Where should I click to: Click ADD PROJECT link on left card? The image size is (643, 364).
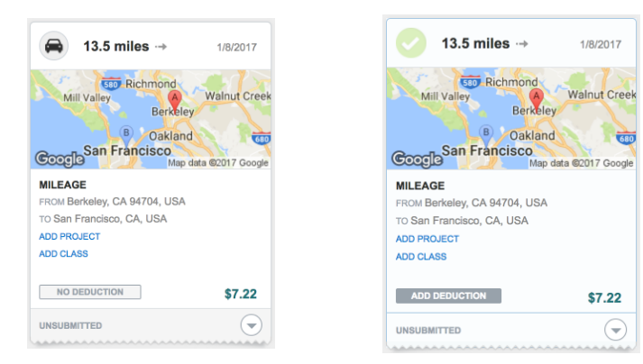pyautogui.click(x=69, y=237)
